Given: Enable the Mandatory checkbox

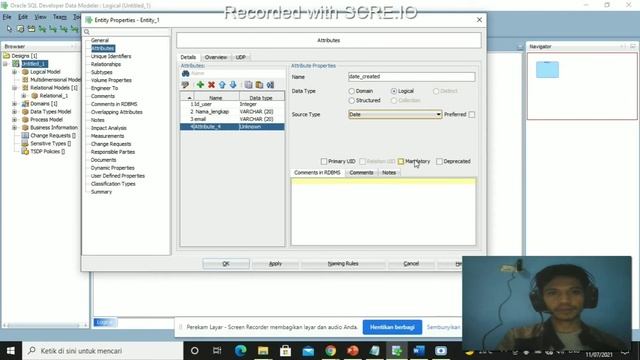Looking at the screenshot, I should [x=401, y=161].
